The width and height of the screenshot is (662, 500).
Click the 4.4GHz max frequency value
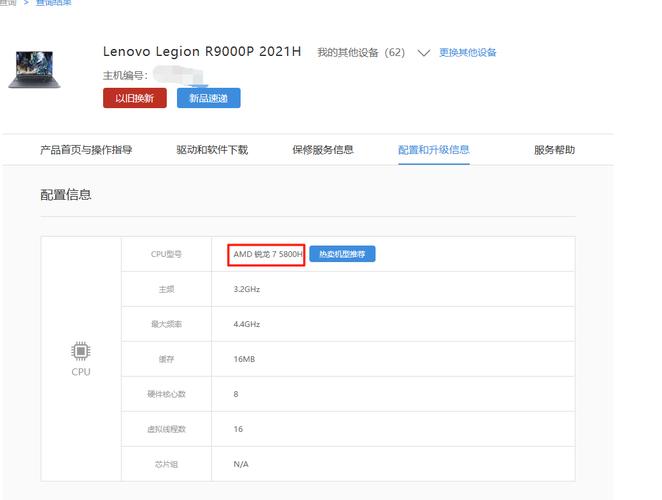tap(247, 324)
